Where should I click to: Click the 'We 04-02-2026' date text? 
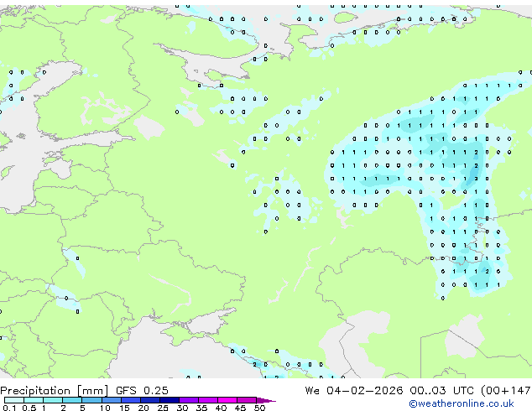pyautogui.click(x=354, y=391)
